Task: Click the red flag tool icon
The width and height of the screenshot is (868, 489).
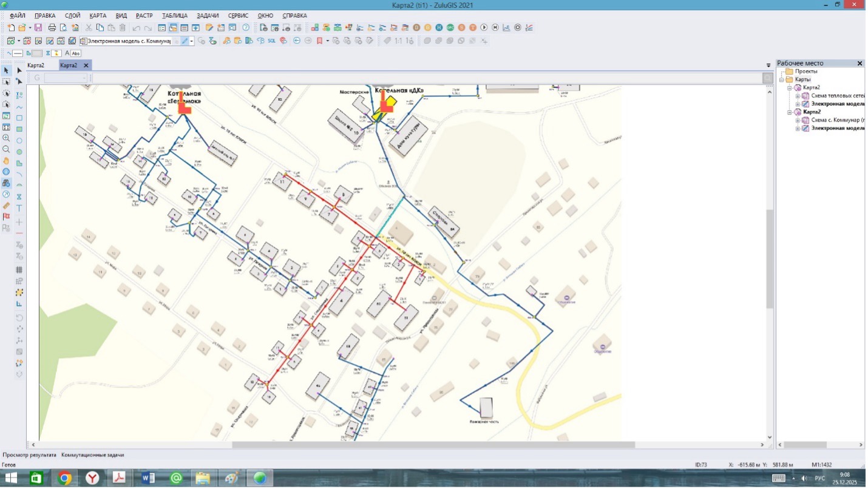Action: pos(7,217)
